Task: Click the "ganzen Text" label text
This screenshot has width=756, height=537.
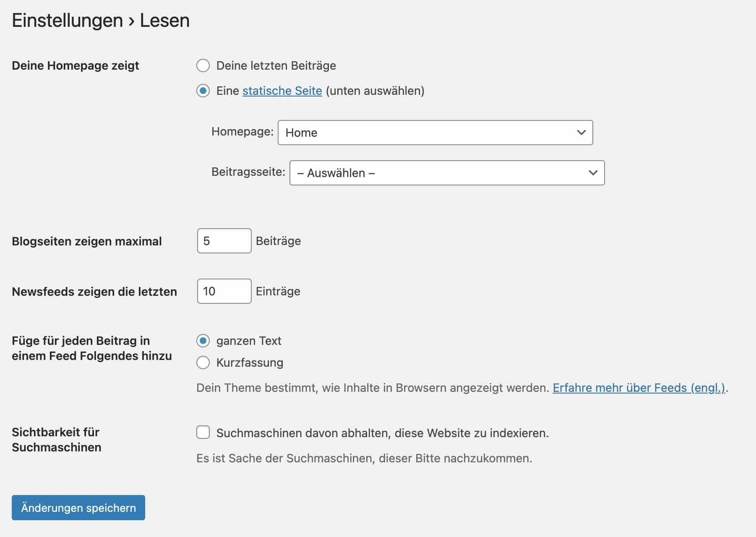Action: (x=248, y=341)
